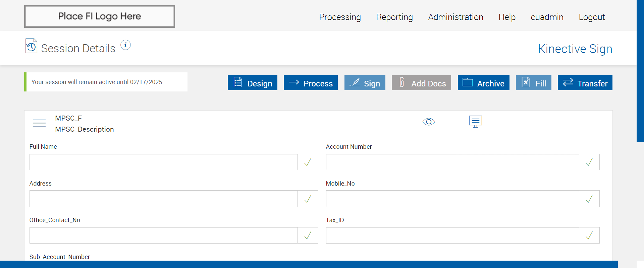Open the Help menu

(507, 17)
